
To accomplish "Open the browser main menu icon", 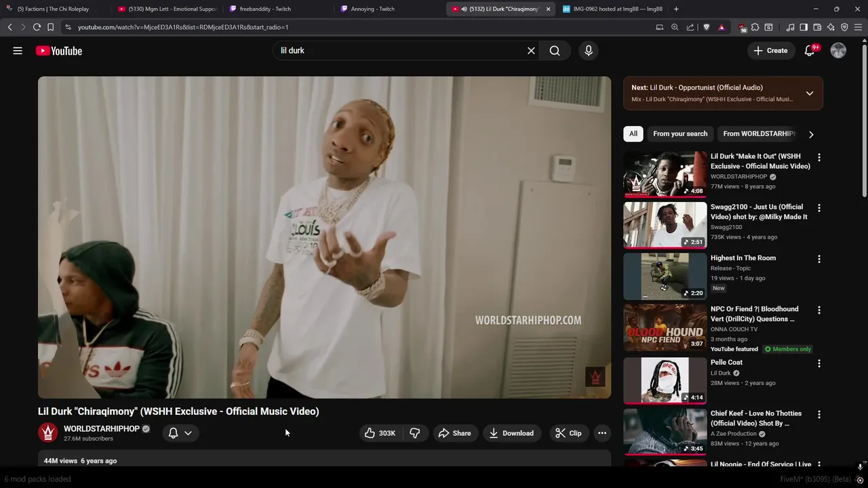I will coord(859,27).
